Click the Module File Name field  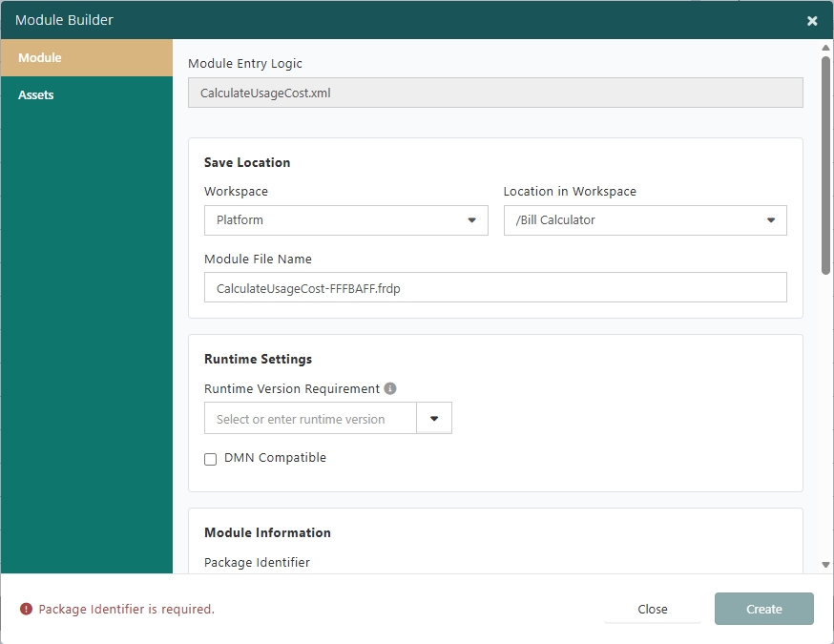coord(495,288)
